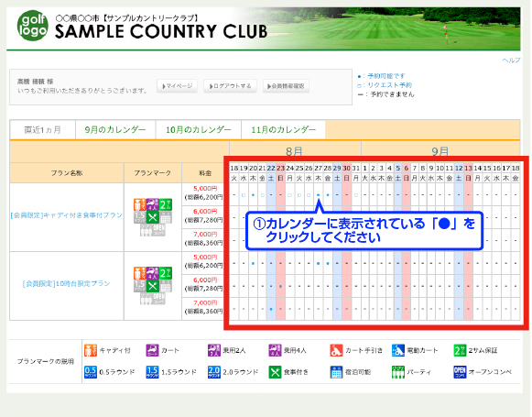Click the キャディ付 legend icon
Image resolution: width=532 pixels, height=417 pixels.
click(x=91, y=350)
